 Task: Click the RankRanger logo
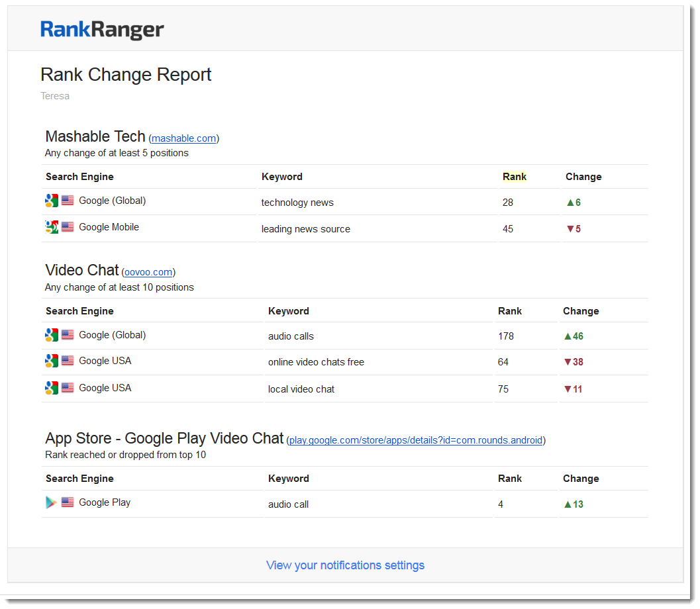click(102, 30)
